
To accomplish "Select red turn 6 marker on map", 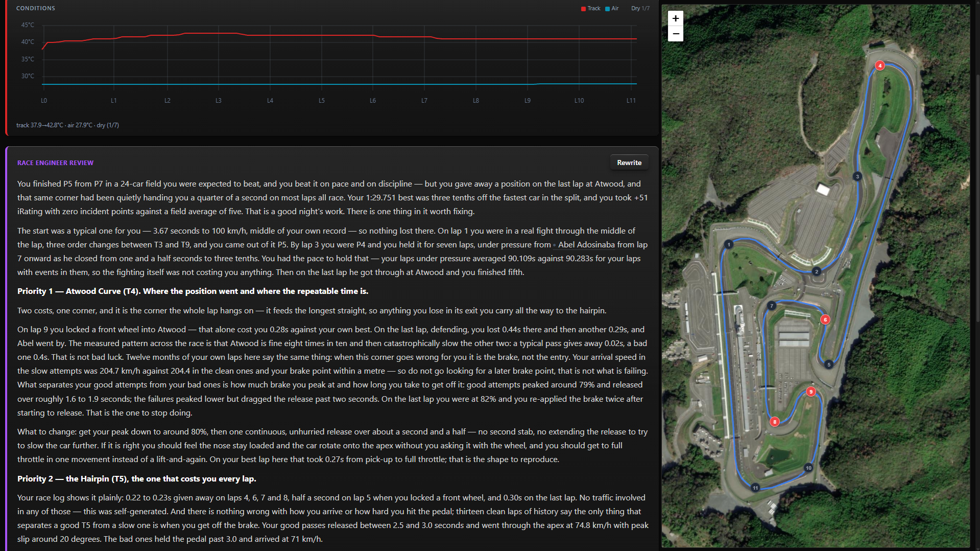I will 825,319.
